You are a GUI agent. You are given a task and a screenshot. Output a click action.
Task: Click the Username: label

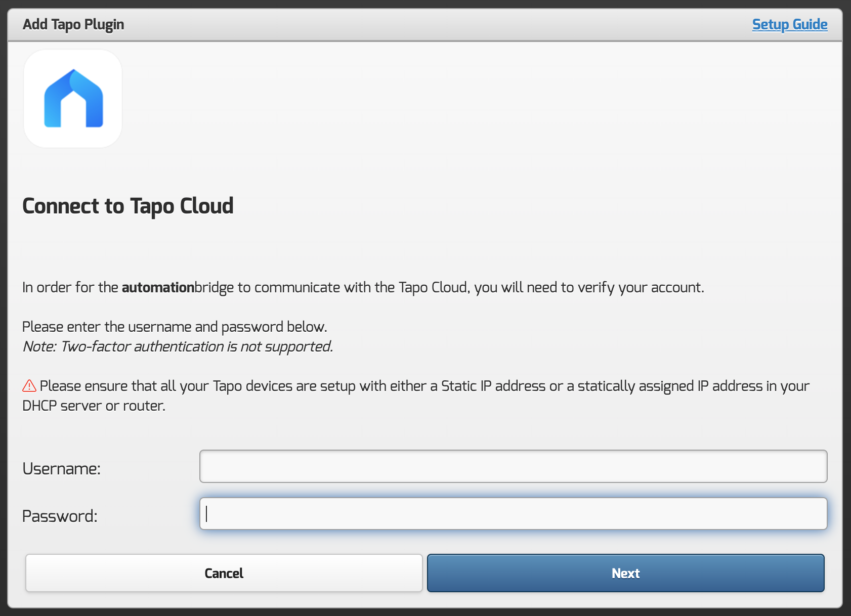click(62, 469)
